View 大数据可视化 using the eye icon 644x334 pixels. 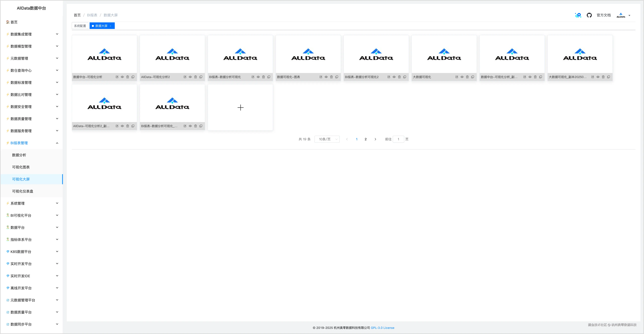click(462, 77)
